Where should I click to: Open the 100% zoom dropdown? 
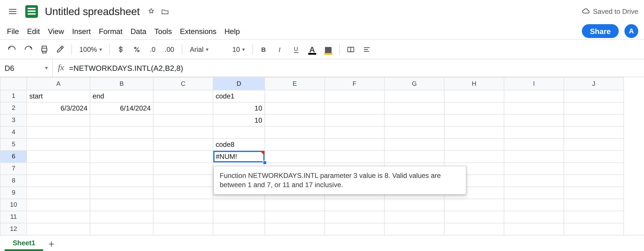pyautogui.click(x=91, y=50)
